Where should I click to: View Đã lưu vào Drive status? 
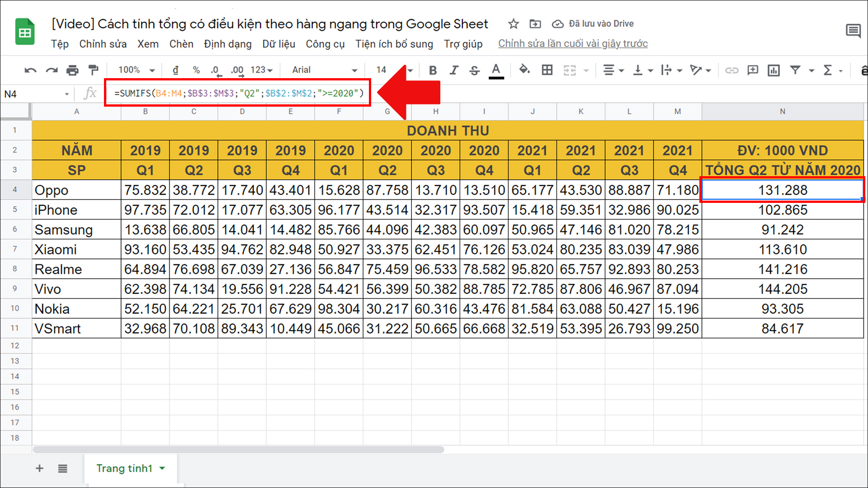tap(593, 24)
